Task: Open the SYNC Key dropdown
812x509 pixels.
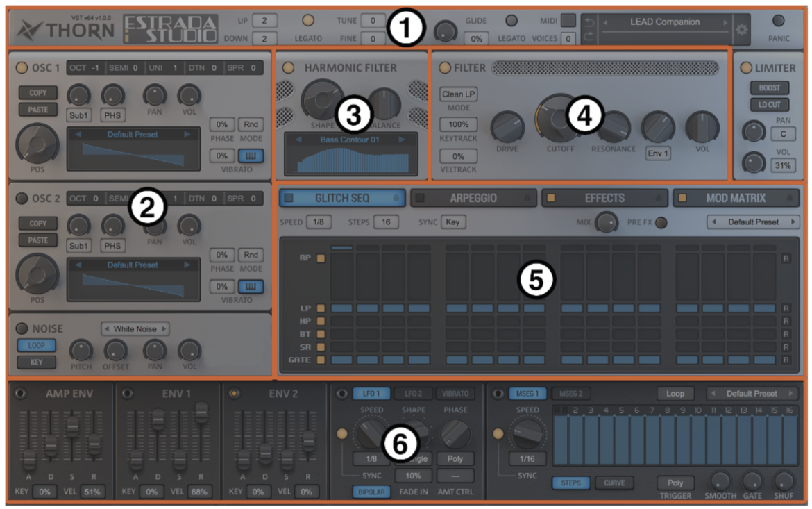Action: (x=452, y=222)
